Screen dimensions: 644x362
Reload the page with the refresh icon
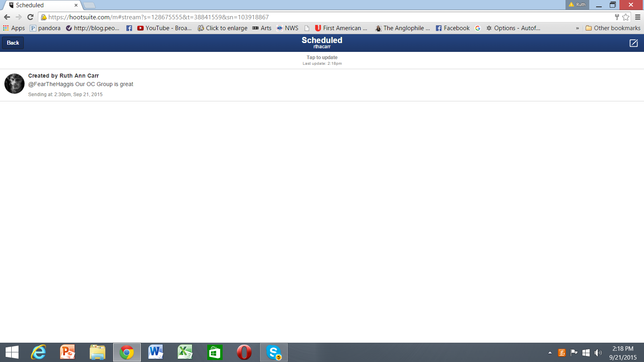30,17
